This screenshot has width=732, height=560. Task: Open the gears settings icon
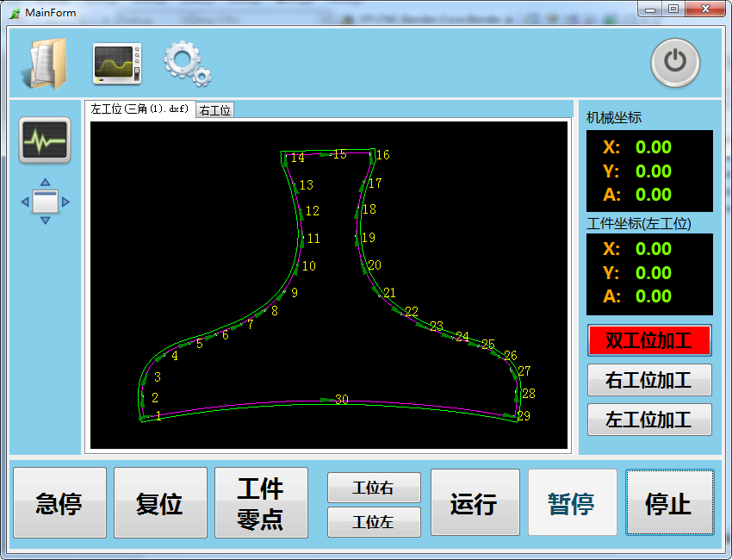coord(187,64)
